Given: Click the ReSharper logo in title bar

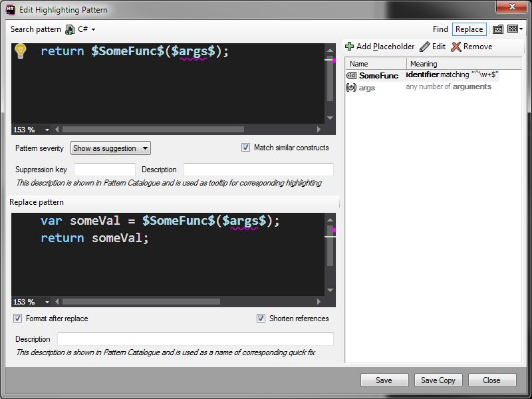Looking at the screenshot, I should pos(11,9).
